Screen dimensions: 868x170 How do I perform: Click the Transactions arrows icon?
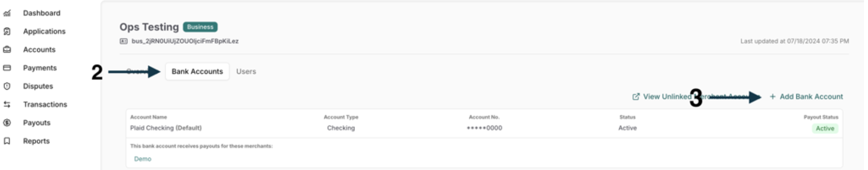7,104
